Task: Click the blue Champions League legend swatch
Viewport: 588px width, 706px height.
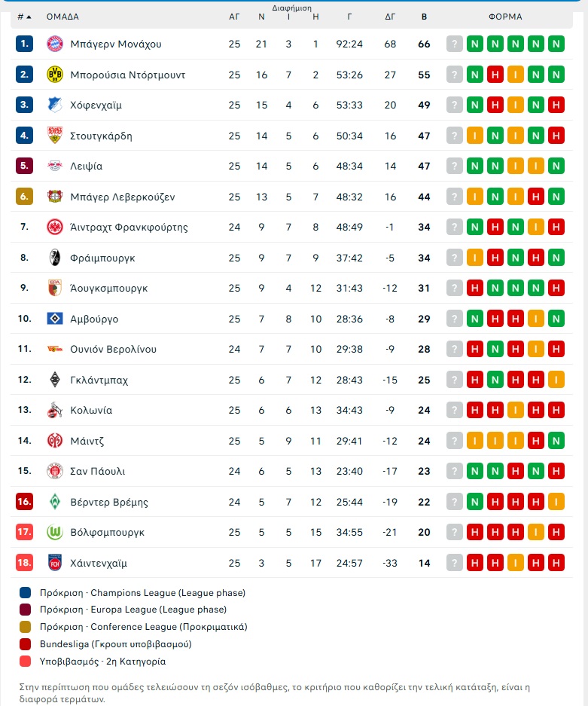Action: point(26,593)
